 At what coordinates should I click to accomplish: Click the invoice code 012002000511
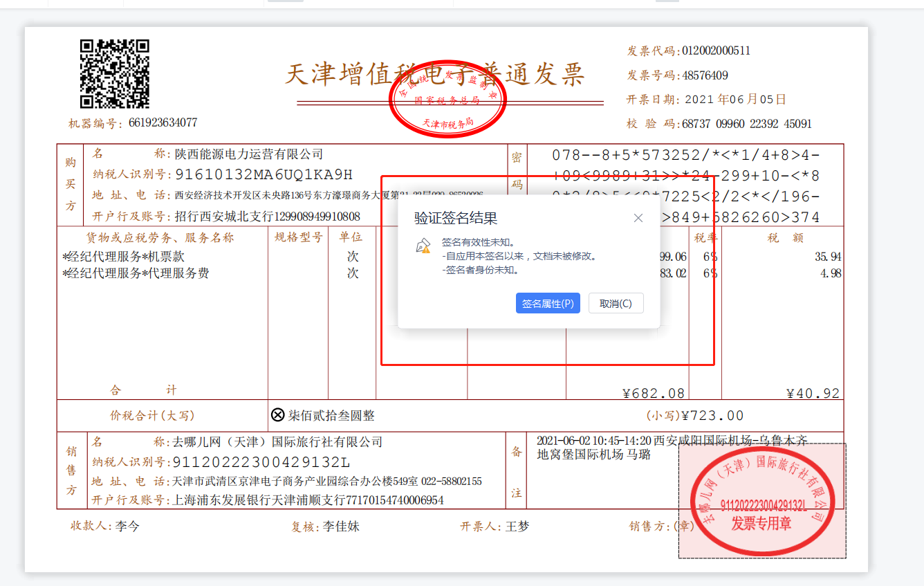pos(716,51)
